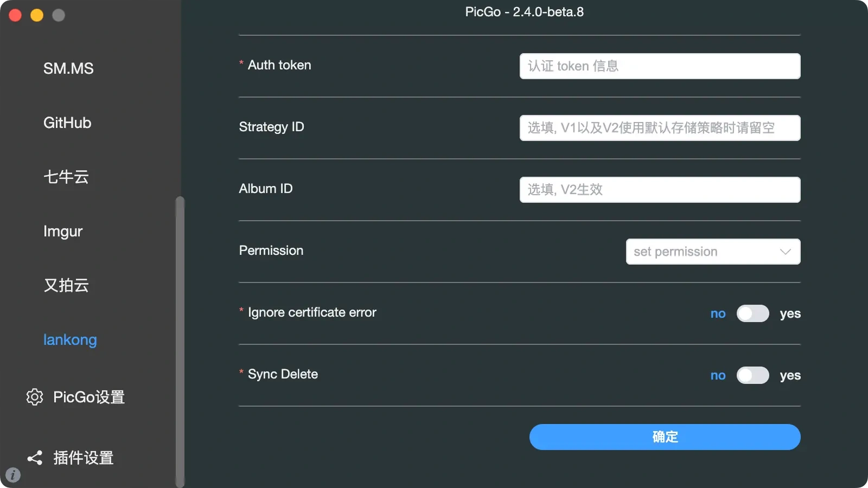The width and height of the screenshot is (868, 488).
Task: Click the "no" label for Ignore certificate error
Action: (718, 313)
